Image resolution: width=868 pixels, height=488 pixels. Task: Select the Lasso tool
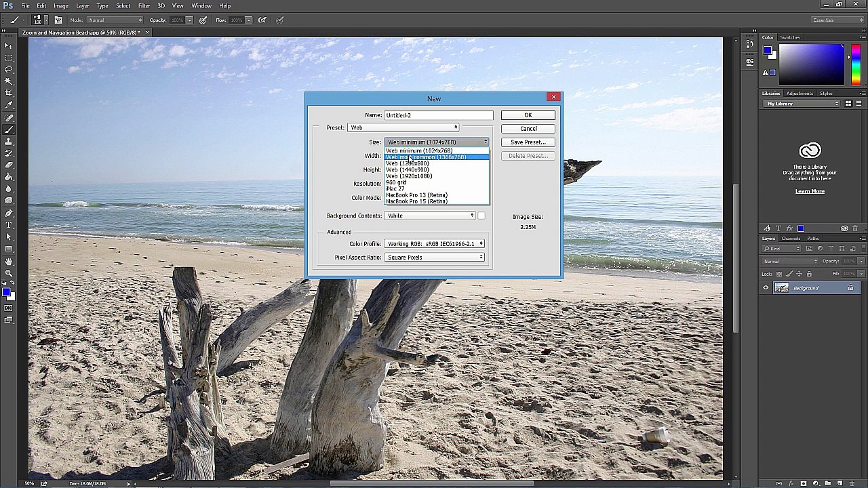point(8,69)
